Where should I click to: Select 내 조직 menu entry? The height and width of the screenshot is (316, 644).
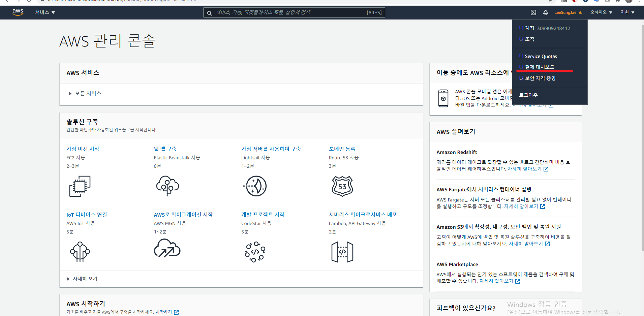click(x=526, y=39)
